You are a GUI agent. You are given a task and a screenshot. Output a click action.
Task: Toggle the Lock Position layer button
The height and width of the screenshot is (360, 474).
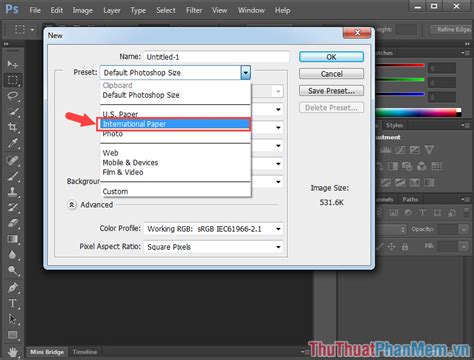[391, 247]
